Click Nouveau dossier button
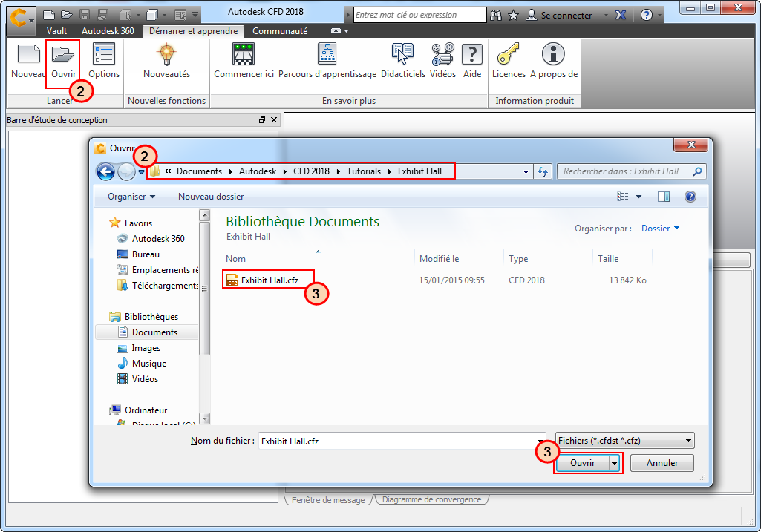 click(x=211, y=197)
